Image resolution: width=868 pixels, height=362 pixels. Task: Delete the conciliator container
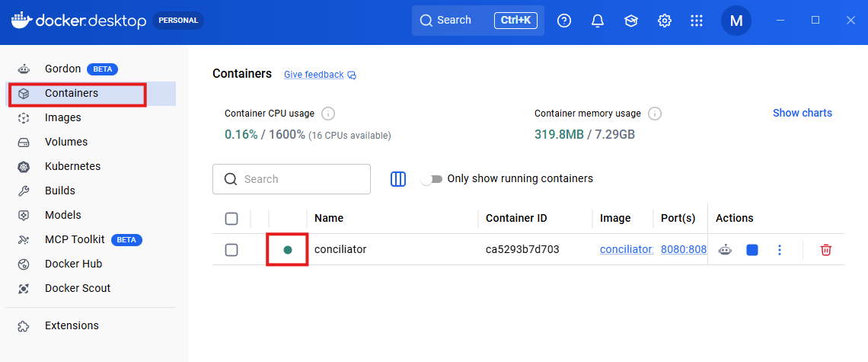(825, 249)
